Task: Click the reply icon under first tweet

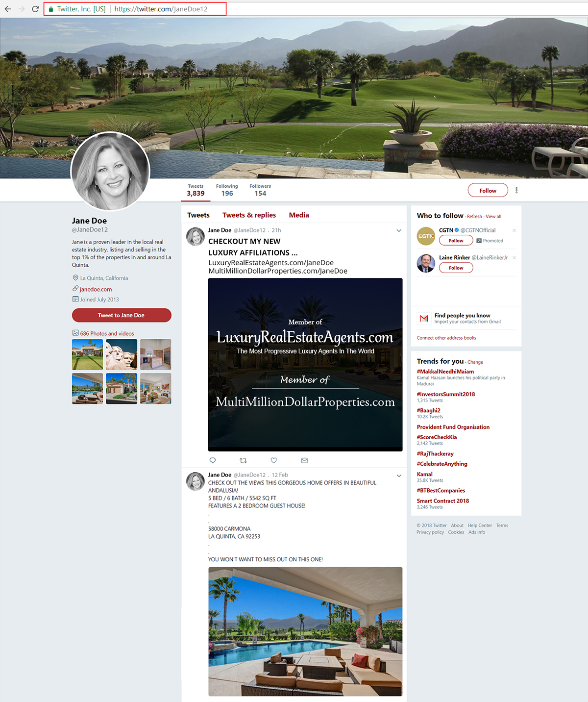Action: (213, 460)
